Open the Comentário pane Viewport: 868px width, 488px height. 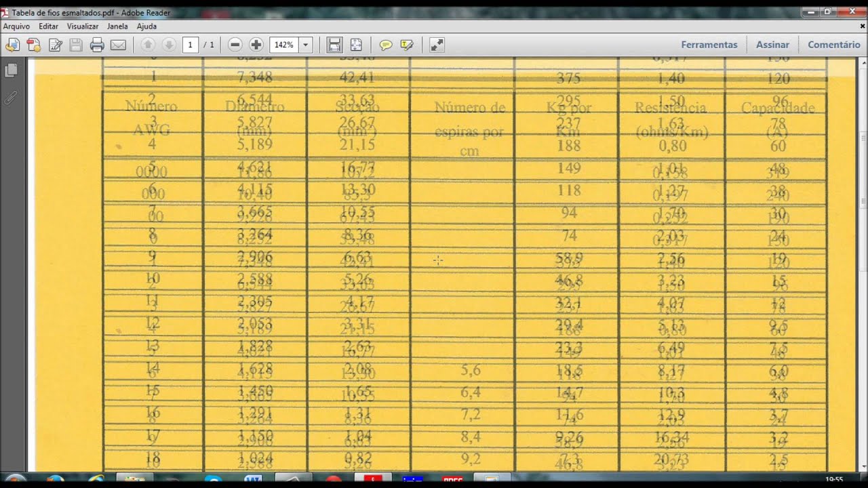point(834,45)
